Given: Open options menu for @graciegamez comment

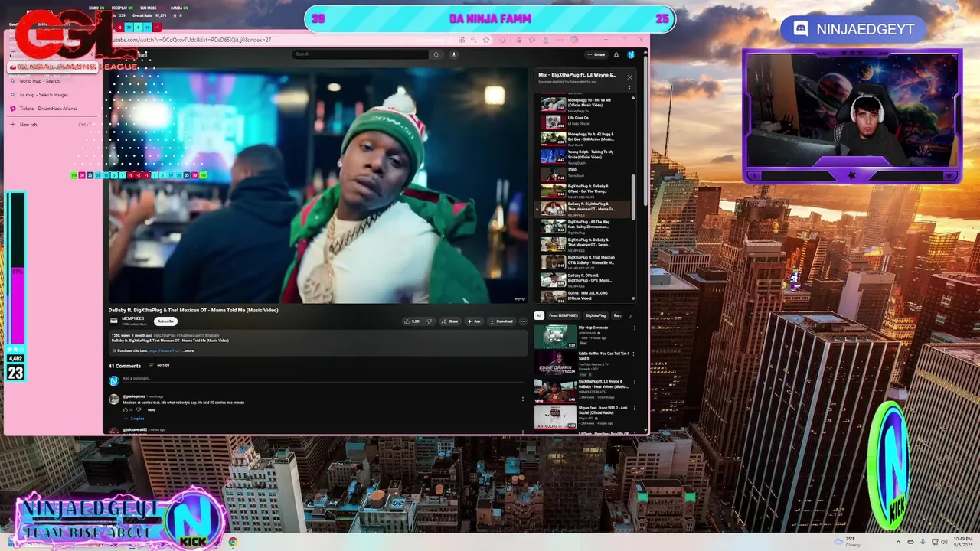Looking at the screenshot, I should (523, 399).
